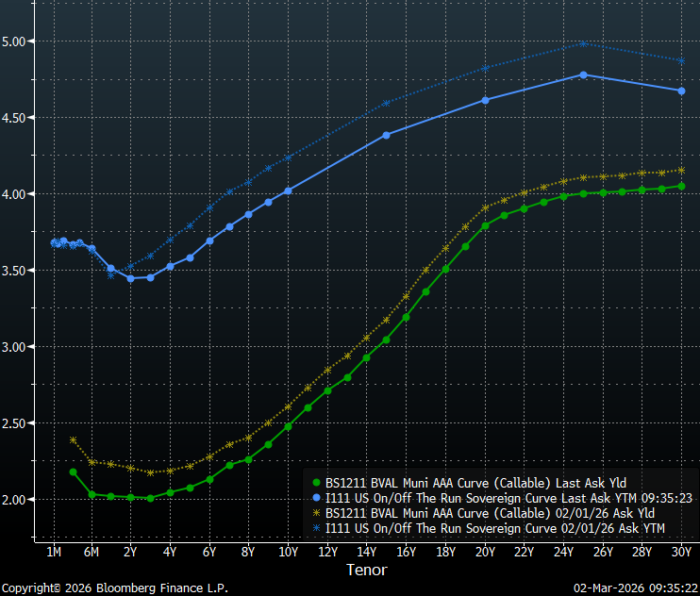Click the 2.00 label on the y-axis
Image resolution: width=700 pixels, height=596 pixels.
18,499
